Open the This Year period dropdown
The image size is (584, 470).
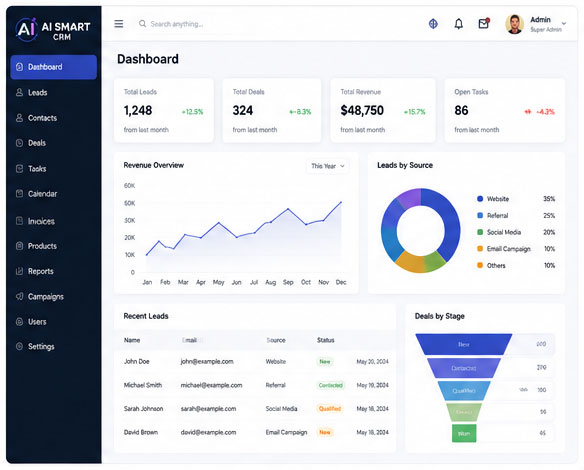pos(327,166)
